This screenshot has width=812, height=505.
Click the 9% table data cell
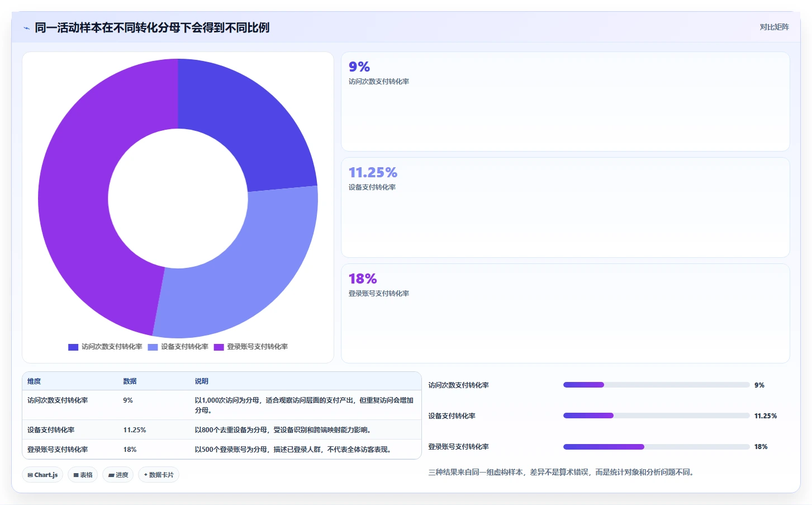point(128,400)
